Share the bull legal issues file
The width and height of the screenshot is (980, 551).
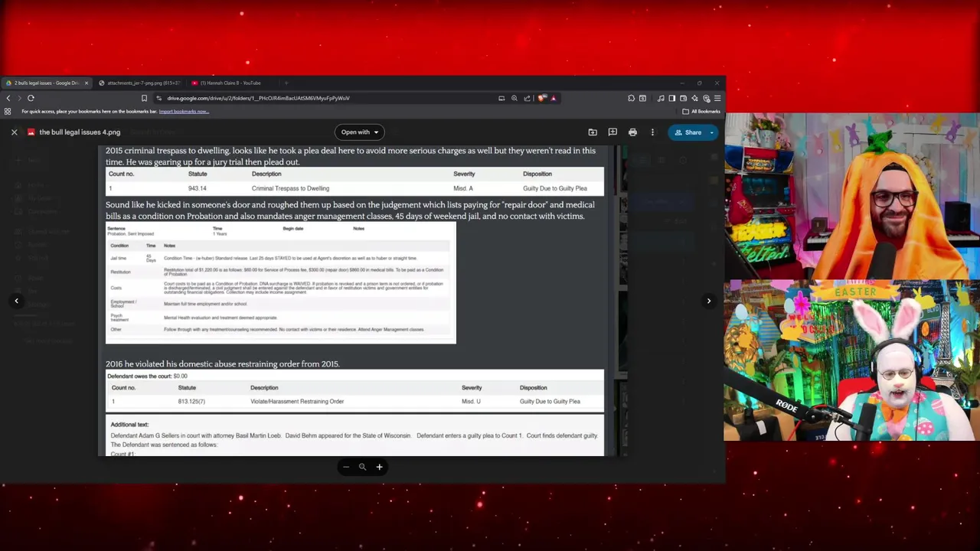coord(688,132)
